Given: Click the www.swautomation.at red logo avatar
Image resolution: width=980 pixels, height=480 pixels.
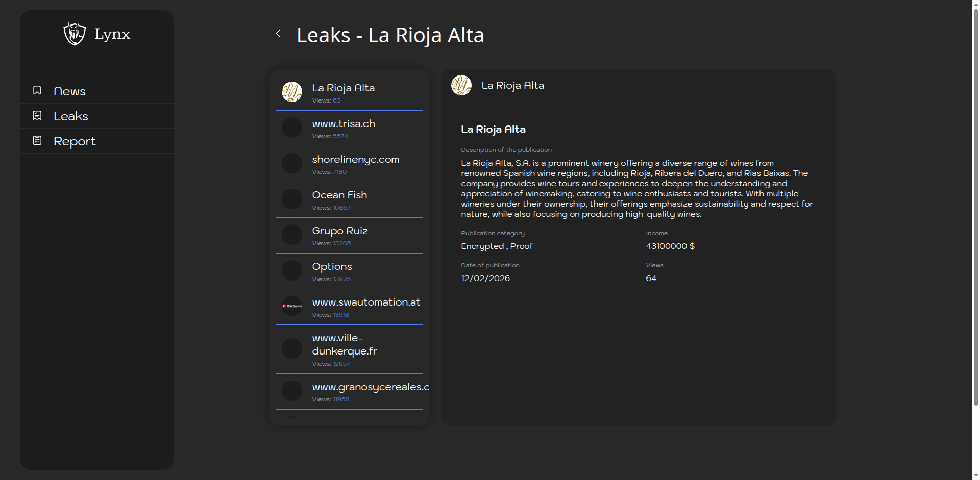Looking at the screenshot, I should (x=291, y=306).
